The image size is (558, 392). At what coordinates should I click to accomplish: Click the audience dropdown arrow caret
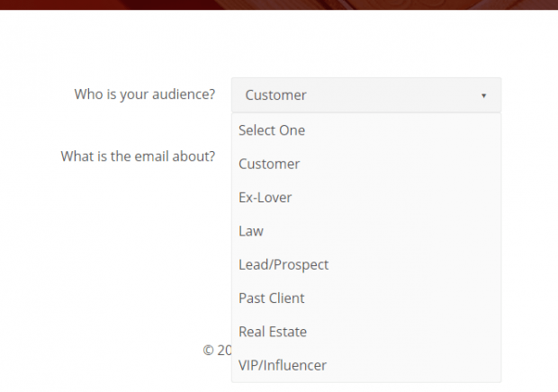483,95
